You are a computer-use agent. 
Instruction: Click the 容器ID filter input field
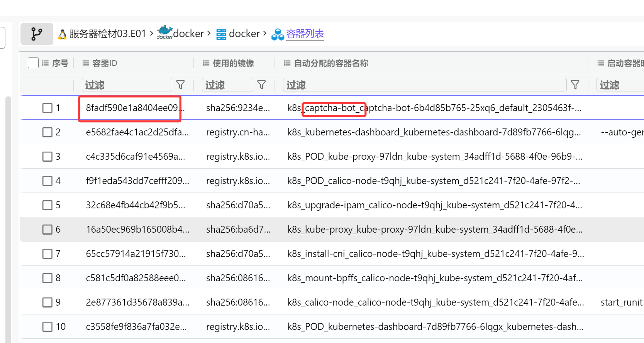tap(127, 84)
